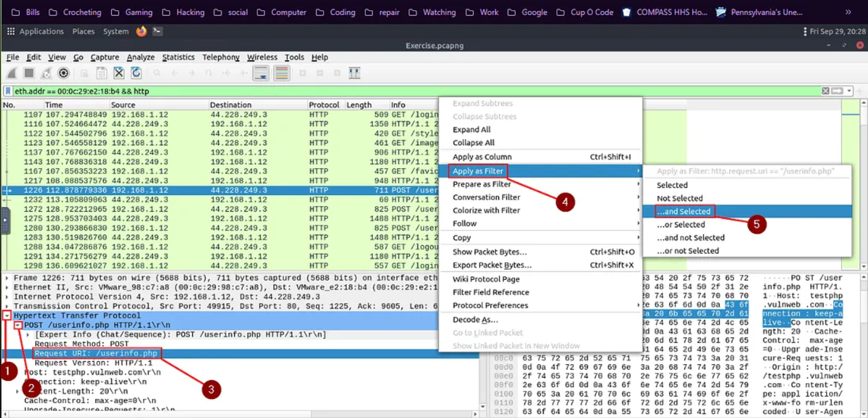Select Request URI: /userinfo.php line
The image size is (868, 418).
(x=96, y=354)
